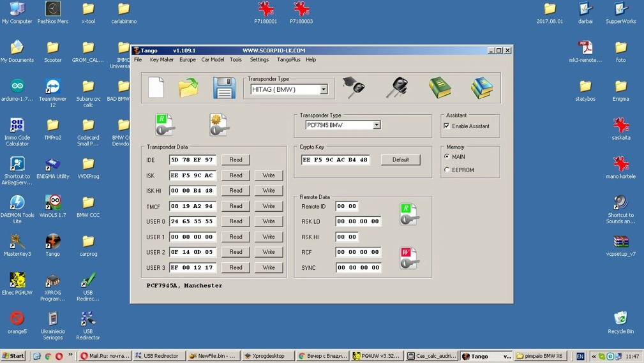
Task: Click the SYNC value field
Action: pyautogui.click(x=358, y=267)
